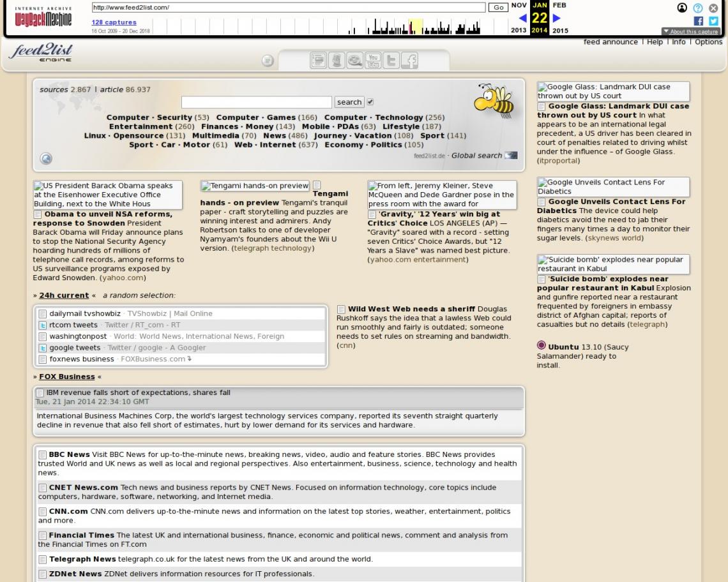Open the CNET News.com source
Screen dimensions: 728x582
[x=84, y=488]
